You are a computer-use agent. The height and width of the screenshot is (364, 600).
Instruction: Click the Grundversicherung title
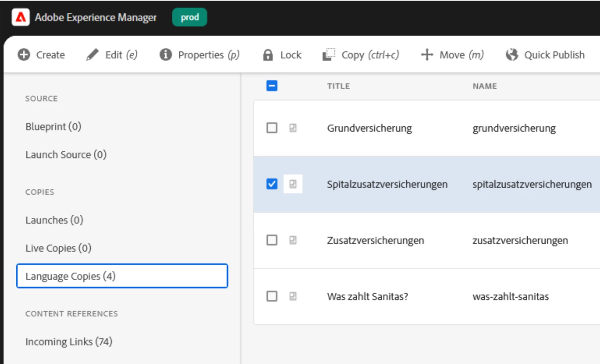(369, 128)
